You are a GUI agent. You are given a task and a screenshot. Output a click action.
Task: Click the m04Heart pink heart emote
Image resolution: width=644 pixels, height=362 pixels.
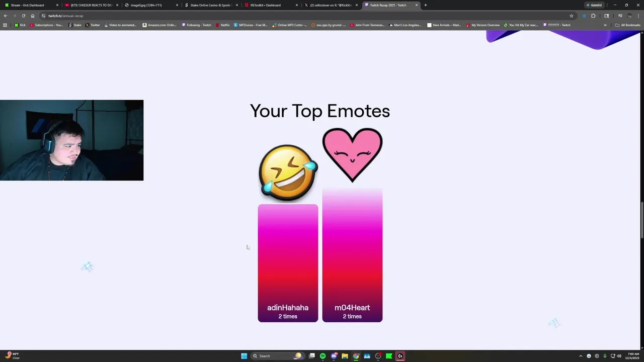(x=352, y=155)
